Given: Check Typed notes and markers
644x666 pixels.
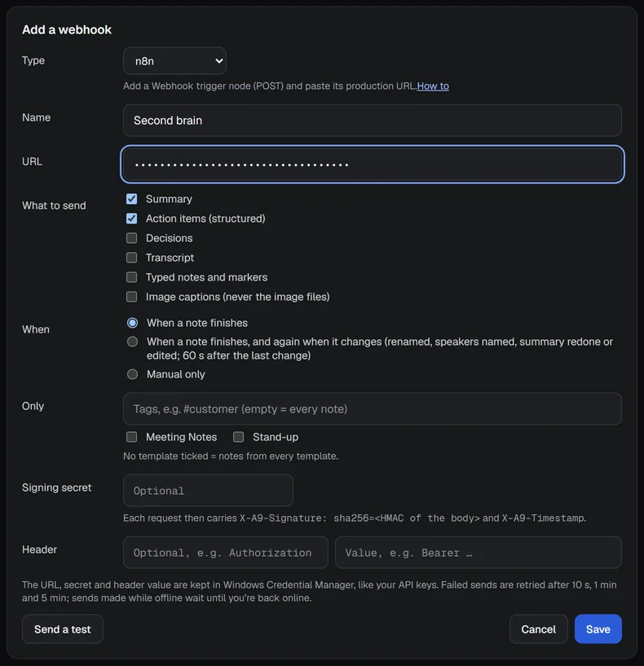Looking at the screenshot, I should [132, 277].
